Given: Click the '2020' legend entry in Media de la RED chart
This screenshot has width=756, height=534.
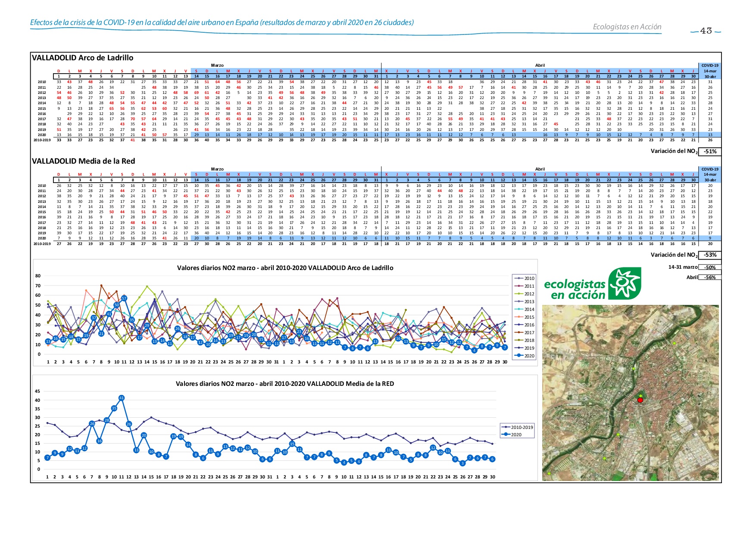Looking at the screenshot, I should tap(512, 435).
